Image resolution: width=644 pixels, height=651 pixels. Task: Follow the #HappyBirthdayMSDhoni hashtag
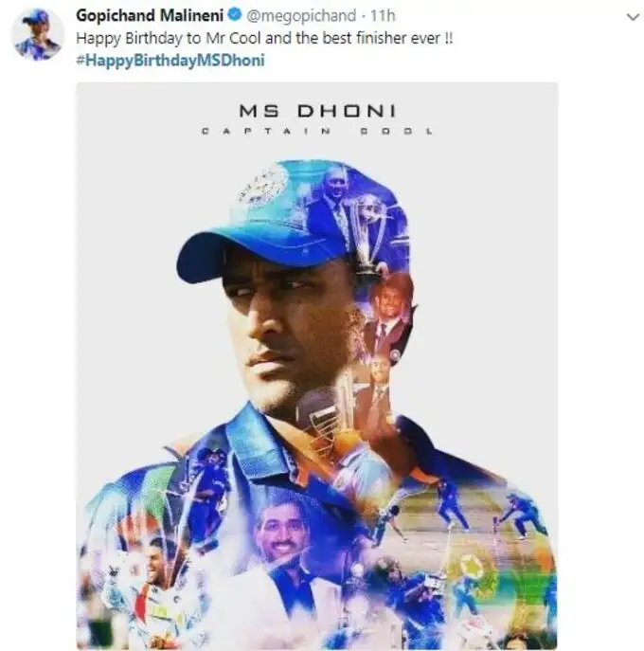[x=170, y=61]
